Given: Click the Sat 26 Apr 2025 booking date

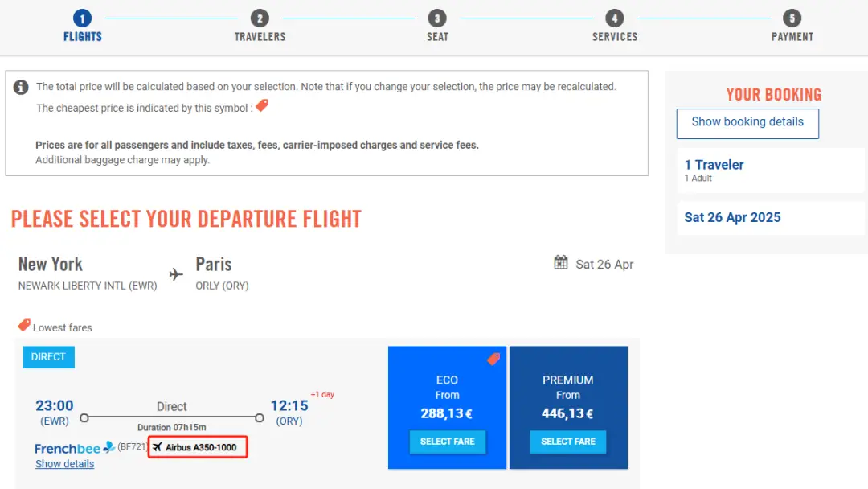Looking at the screenshot, I should click(732, 217).
